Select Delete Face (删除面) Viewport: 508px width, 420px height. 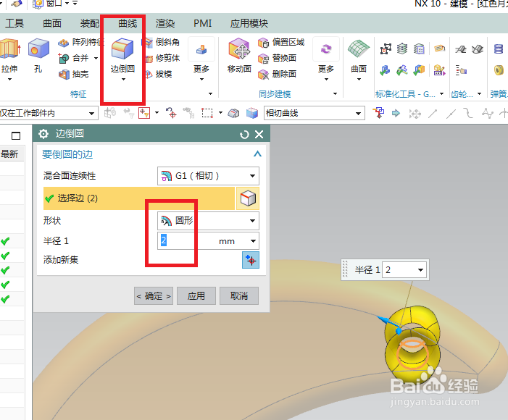278,74
